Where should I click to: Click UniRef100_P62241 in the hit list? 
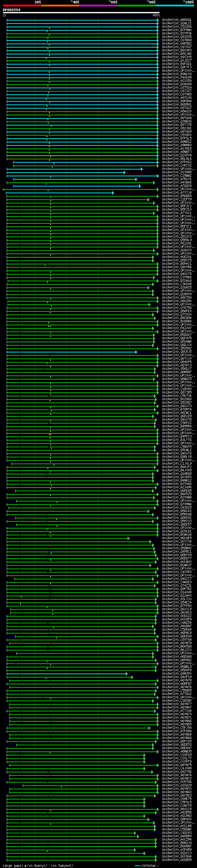(x=177, y=243)
